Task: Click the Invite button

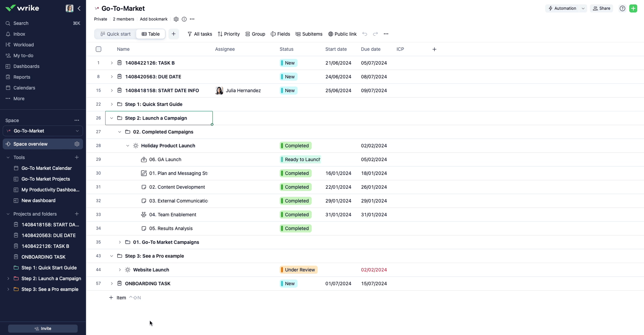Action: (43, 329)
